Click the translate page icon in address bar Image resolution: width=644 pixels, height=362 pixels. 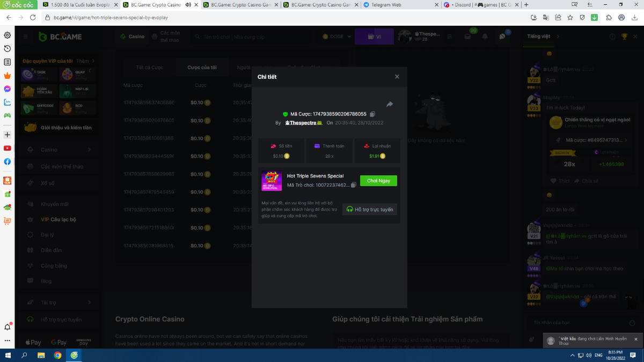point(546,17)
